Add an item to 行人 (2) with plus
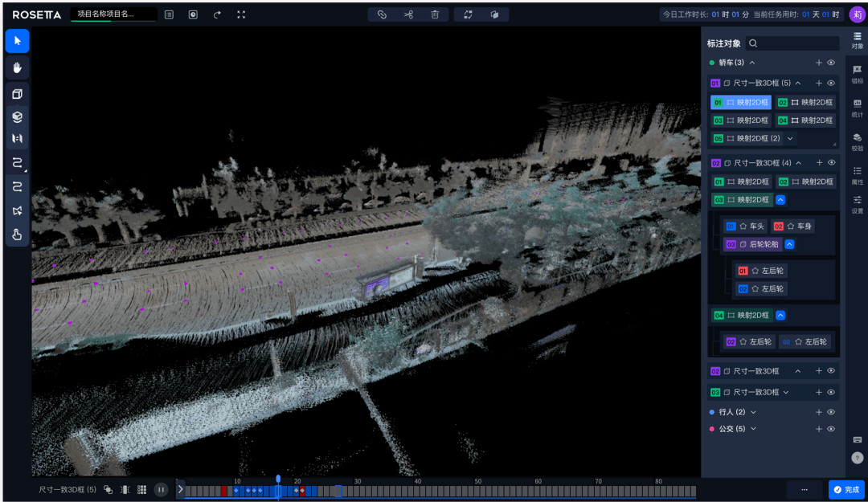The height and width of the screenshot is (502, 868). 819,412
